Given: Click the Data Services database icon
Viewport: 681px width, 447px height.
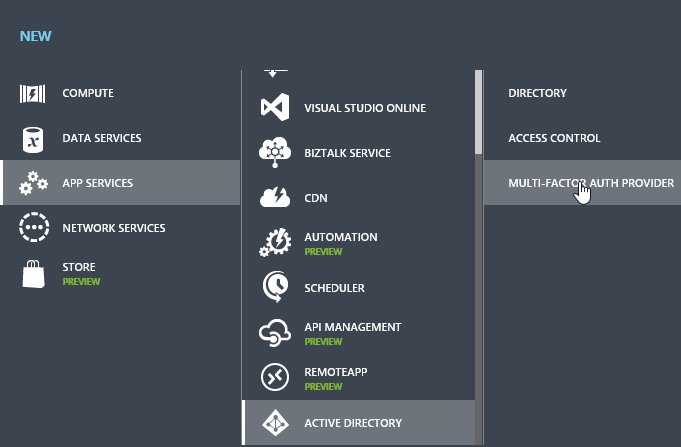Looking at the screenshot, I should 34,138.
